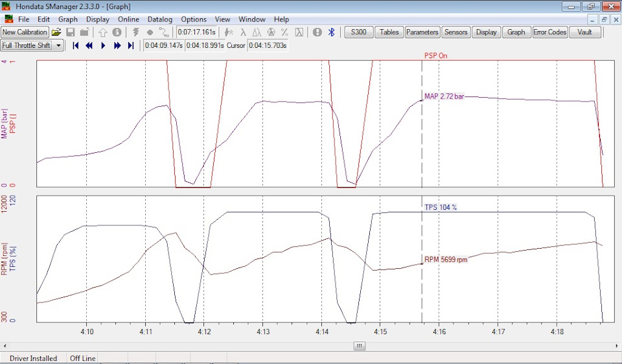Click the end time field 0:04:18.991s

point(205,45)
